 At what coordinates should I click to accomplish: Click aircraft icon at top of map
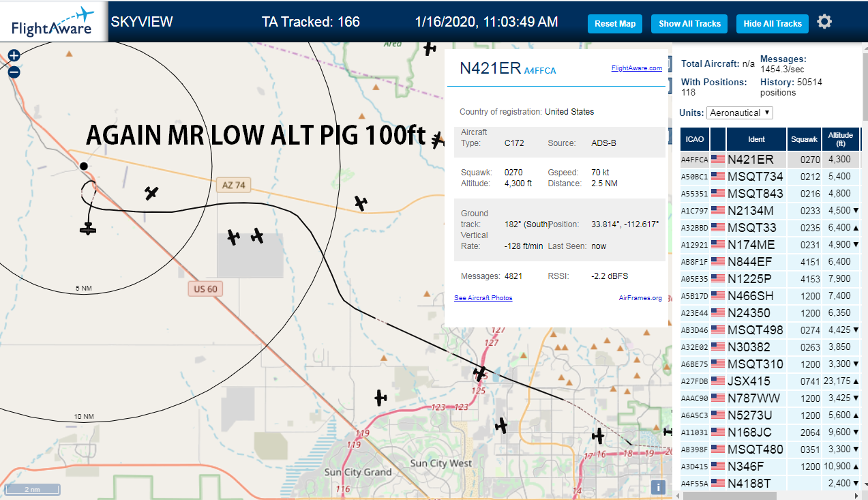tap(429, 48)
